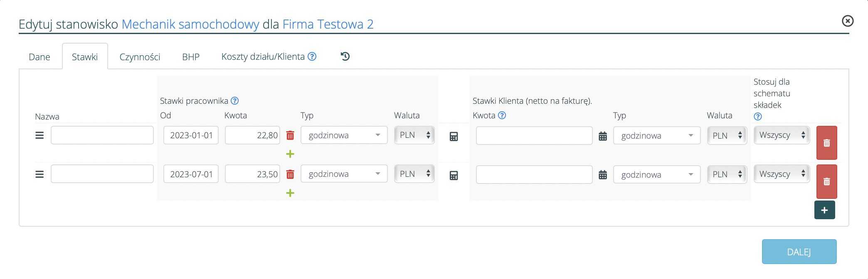Open client Typ godzinowa dropdown in second row
This screenshot has width=868, height=279.
coord(656,175)
